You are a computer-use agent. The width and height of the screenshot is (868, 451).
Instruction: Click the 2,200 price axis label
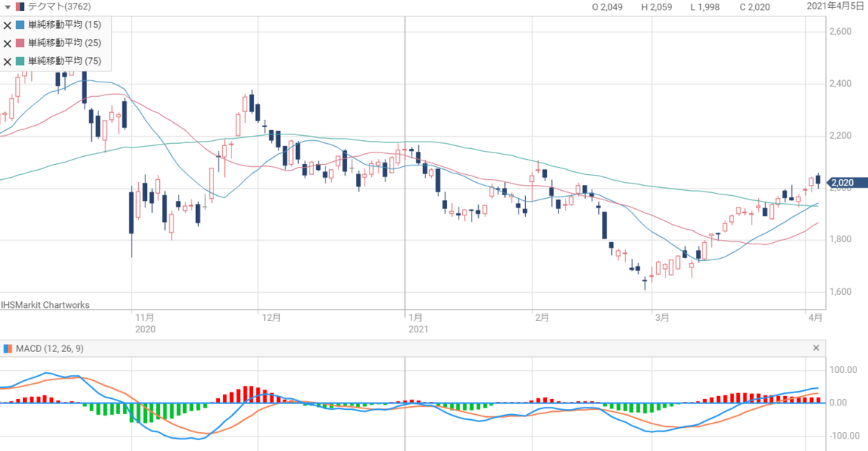point(841,136)
